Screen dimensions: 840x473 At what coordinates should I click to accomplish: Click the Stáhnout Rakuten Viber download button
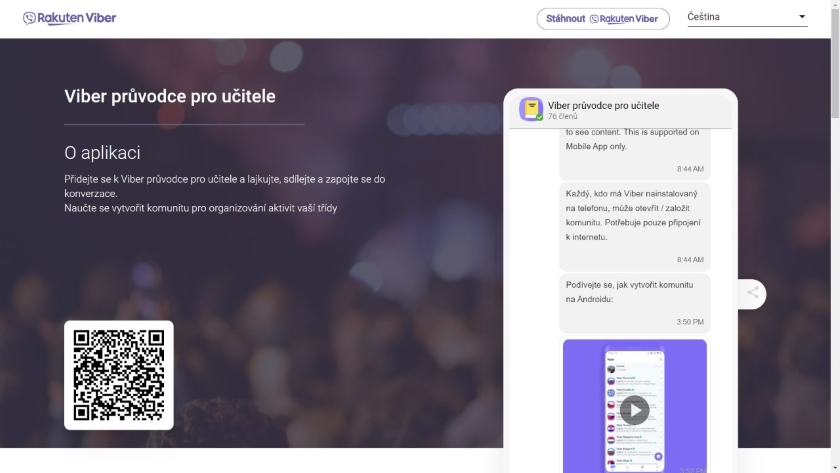(603, 19)
